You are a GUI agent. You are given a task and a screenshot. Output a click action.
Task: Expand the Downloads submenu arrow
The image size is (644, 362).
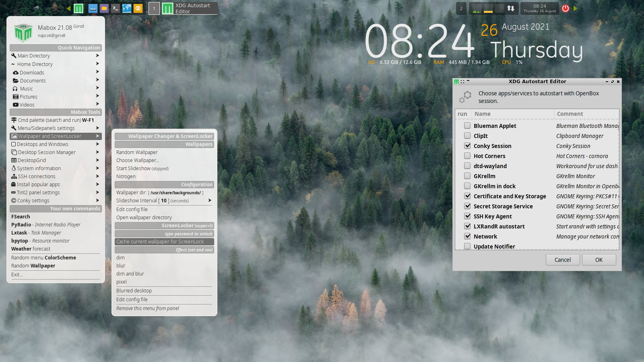click(97, 72)
